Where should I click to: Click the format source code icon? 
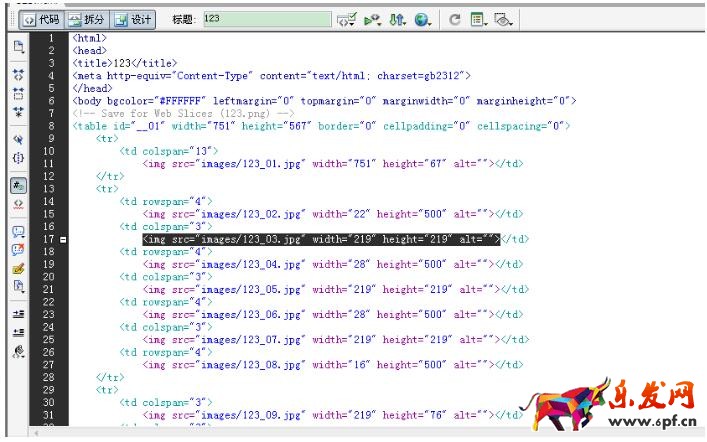pyautogui.click(x=18, y=351)
